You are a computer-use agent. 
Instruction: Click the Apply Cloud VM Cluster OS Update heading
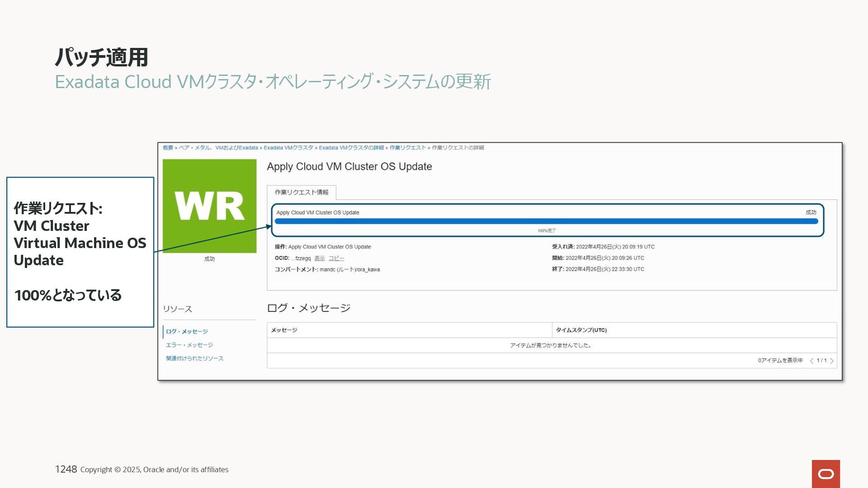pos(349,167)
